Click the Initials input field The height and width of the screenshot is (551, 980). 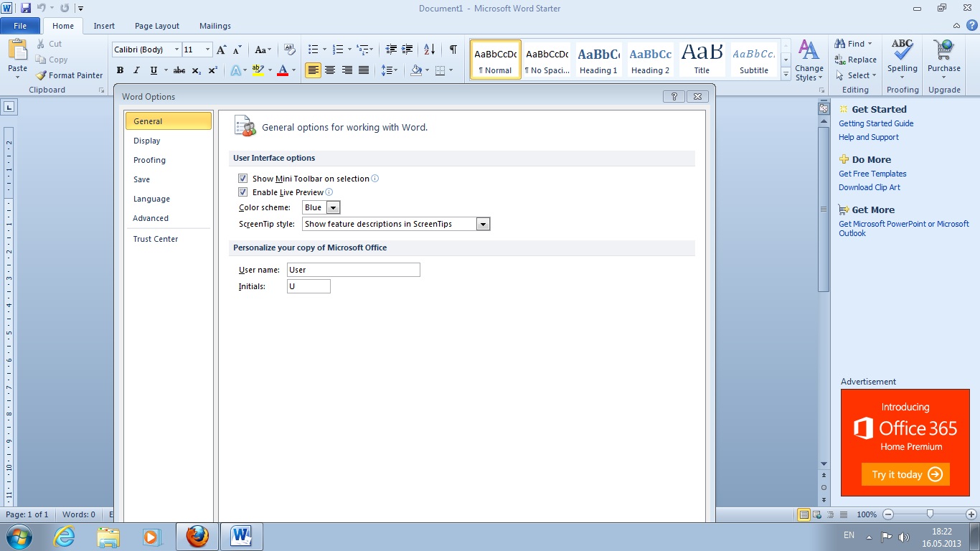coord(308,286)
